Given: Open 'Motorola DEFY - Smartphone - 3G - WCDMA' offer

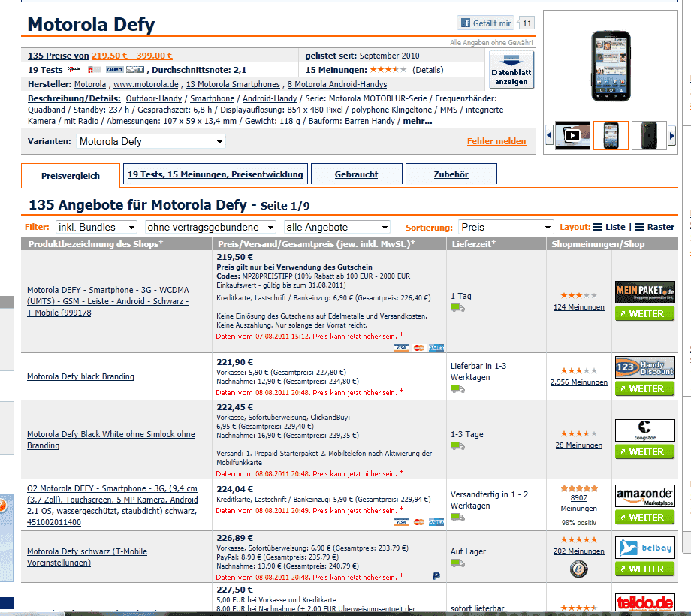Looking at the screenshot, I should pyautogui.click(x=108, y=301).
